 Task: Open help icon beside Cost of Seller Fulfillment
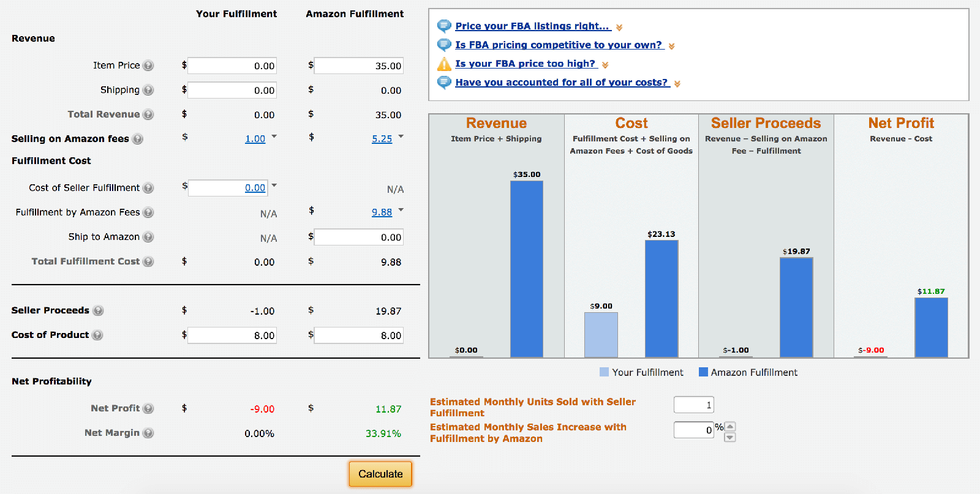(x=148, y=188)
